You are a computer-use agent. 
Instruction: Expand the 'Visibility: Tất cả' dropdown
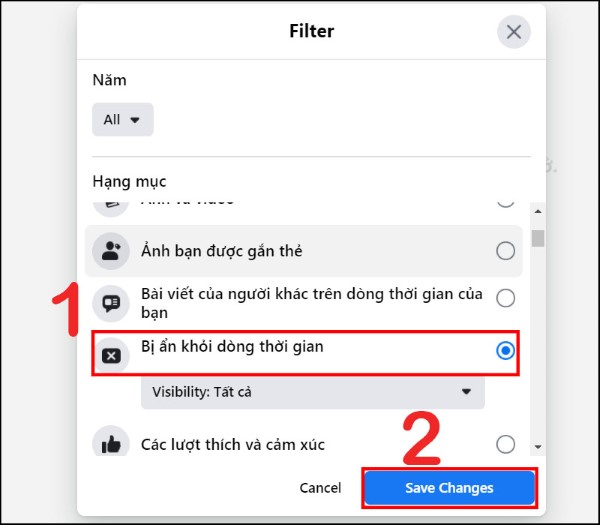(313, 392)
